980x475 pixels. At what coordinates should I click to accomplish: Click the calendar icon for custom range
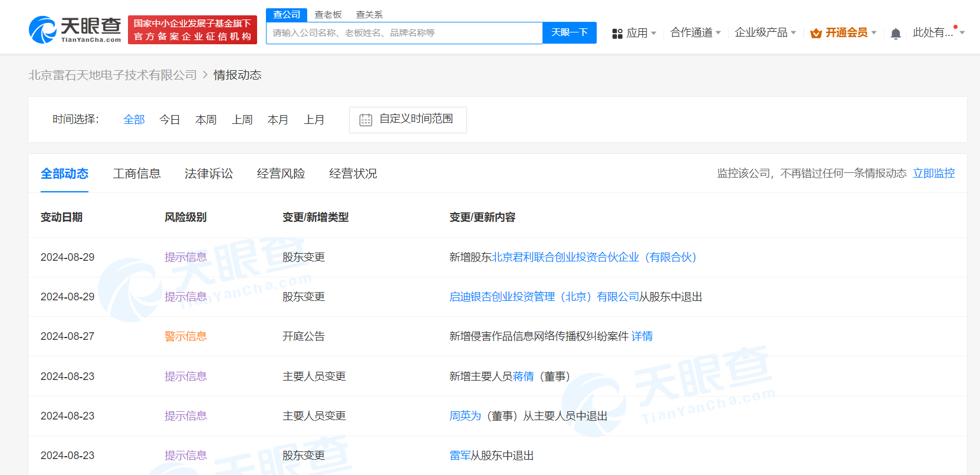point(366,120)
